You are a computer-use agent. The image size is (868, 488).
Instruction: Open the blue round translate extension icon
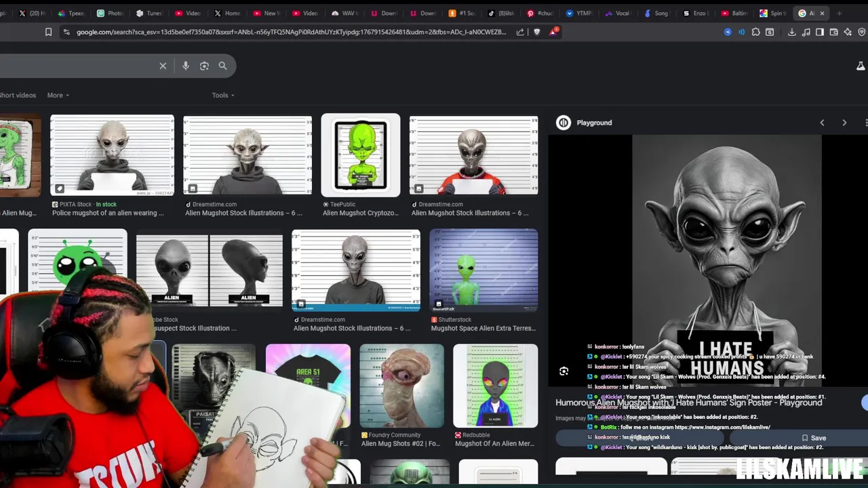coord(728,32)
